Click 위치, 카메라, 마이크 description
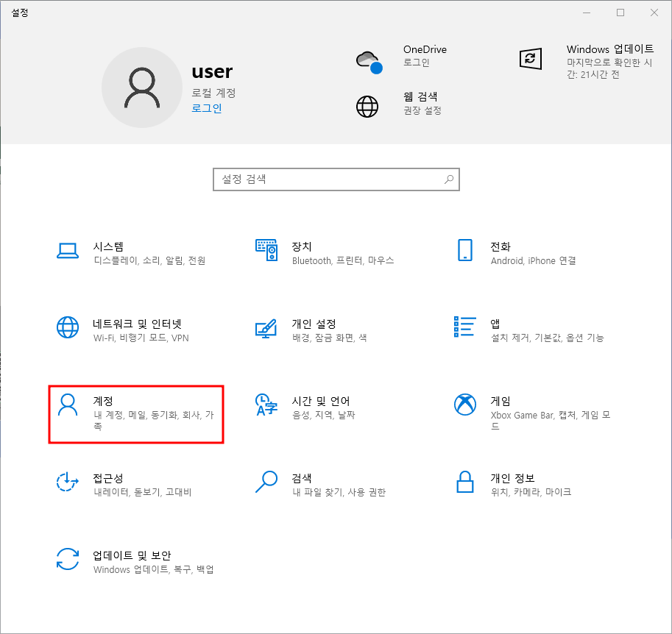 pos(531,492)
